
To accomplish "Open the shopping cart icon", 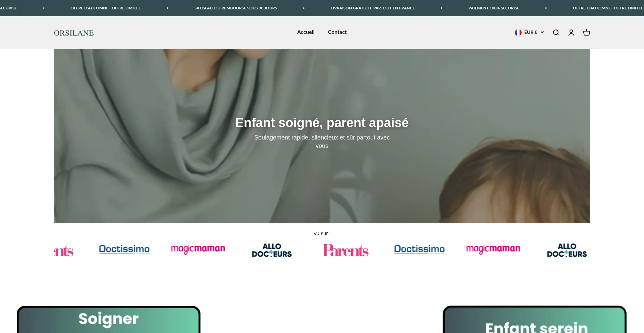I will pyautogui.click(x=587, y=33).
